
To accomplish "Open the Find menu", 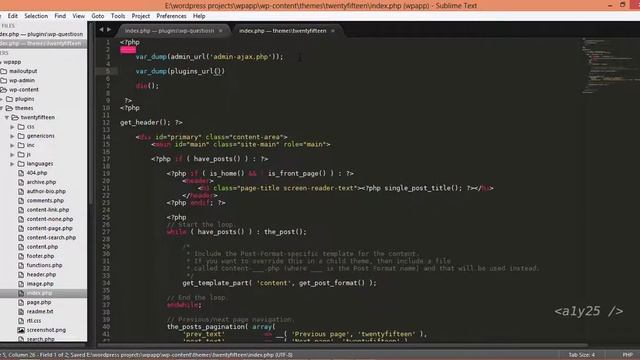I will pos(60,16).
